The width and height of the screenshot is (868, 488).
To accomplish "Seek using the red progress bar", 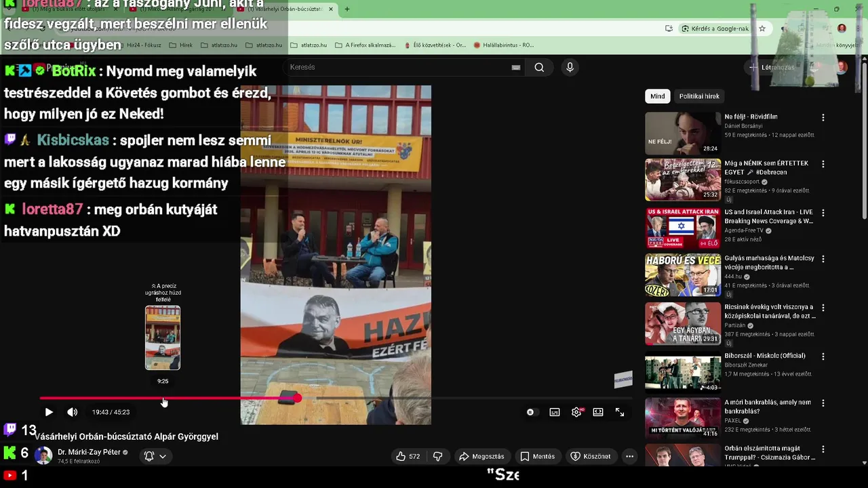I will tap(336, 399).
